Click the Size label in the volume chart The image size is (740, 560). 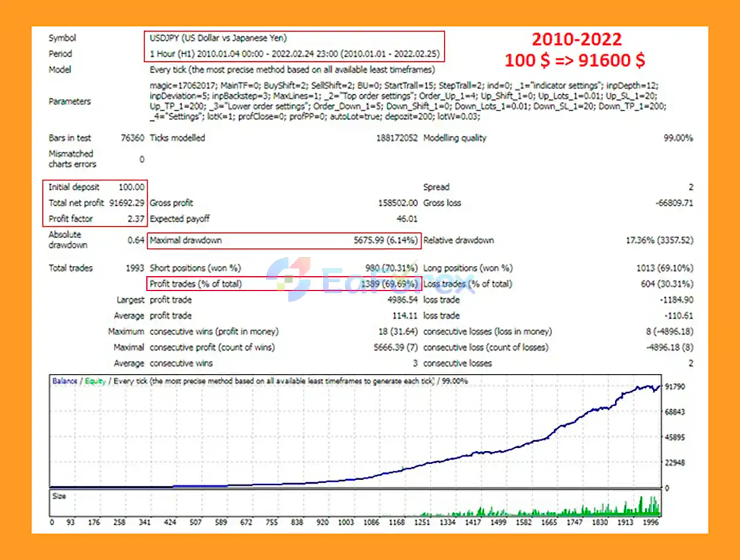(x=59, y=496)
